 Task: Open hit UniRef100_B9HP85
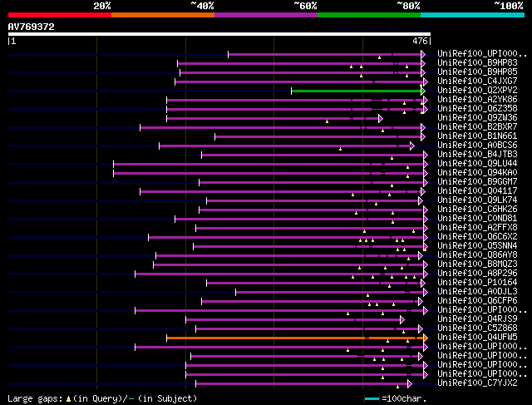(x=477, y=72)
